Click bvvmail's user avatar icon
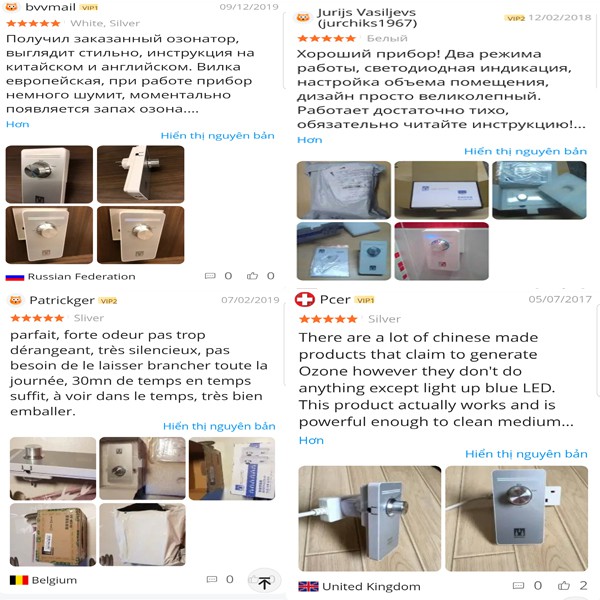The image size is (600, 600). tap(12, 7)
